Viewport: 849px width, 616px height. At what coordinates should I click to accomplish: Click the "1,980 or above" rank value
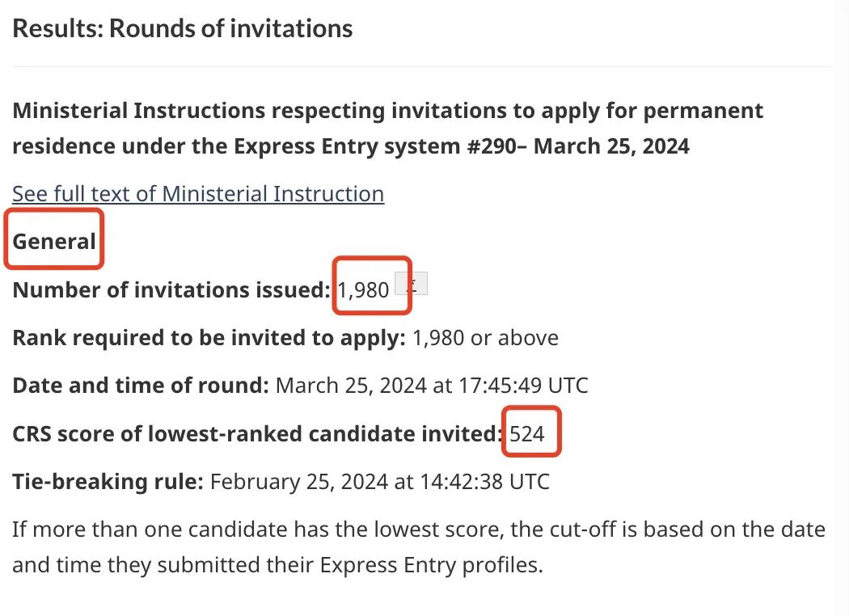pos(485,338)
